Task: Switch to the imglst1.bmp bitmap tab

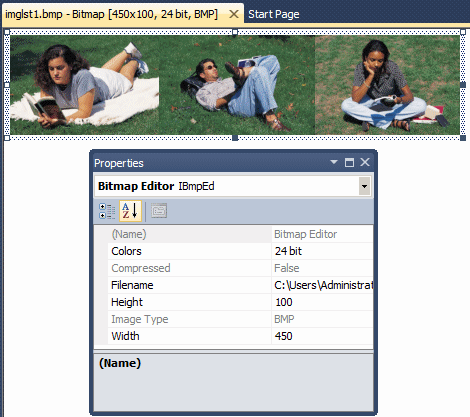Action: coord(111,14)
